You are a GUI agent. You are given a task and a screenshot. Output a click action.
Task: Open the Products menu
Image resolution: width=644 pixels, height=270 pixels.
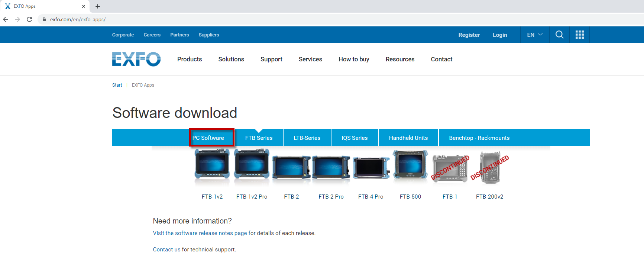pos(190,59)
